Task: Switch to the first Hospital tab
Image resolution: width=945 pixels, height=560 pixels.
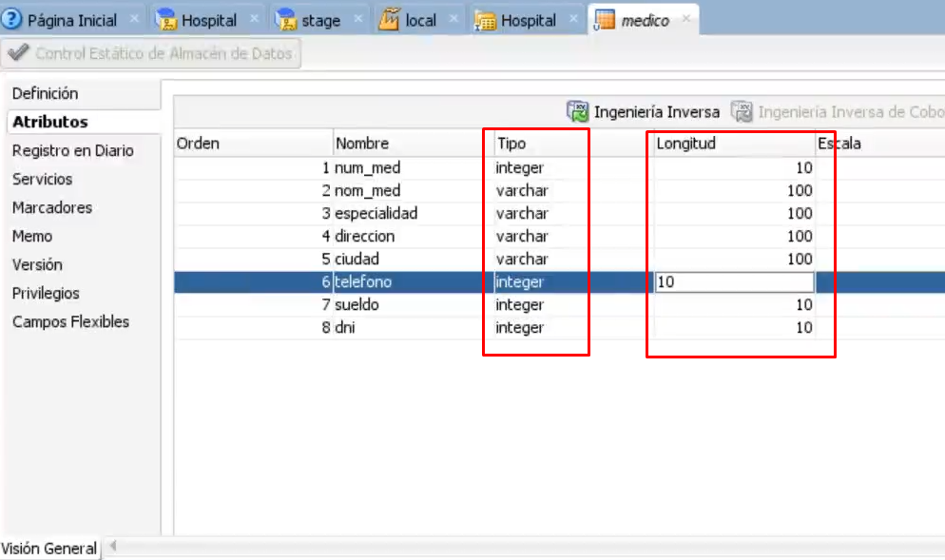Action: [x=208, y=21]
